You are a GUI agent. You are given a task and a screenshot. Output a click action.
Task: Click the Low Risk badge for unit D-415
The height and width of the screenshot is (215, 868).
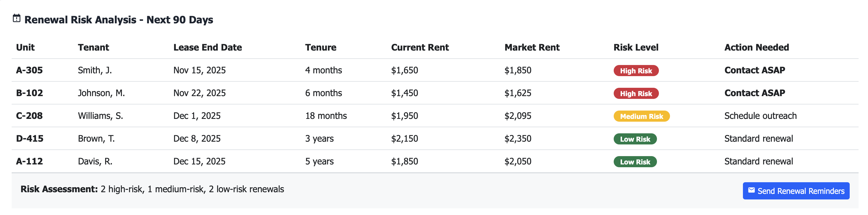pos(635,139)
